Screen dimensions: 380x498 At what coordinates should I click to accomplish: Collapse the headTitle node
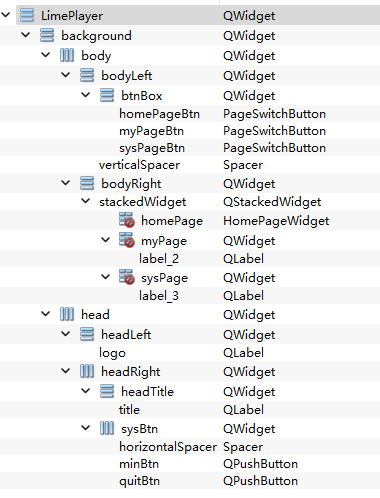coord(86,390)
